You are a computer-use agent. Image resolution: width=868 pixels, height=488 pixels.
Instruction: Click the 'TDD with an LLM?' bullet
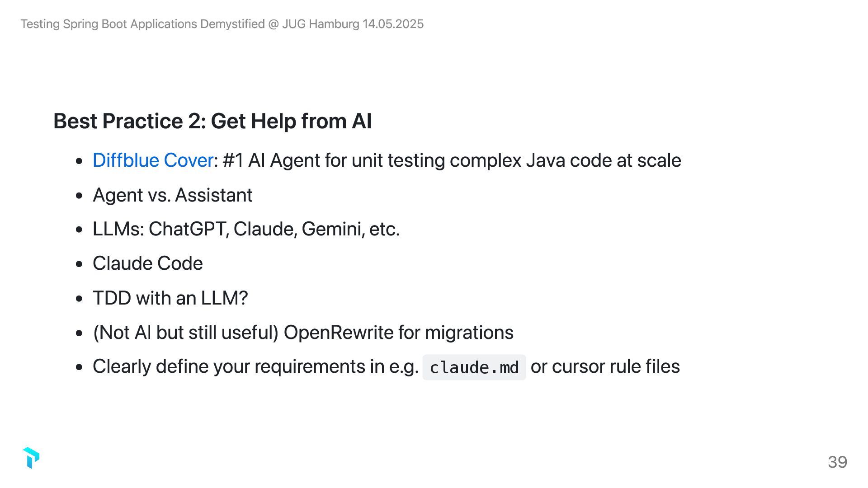[x=170, y=298]
